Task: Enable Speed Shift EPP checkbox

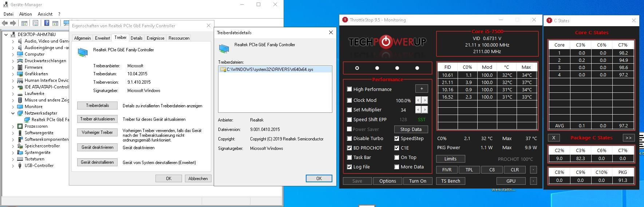Action: click(349, 119)
